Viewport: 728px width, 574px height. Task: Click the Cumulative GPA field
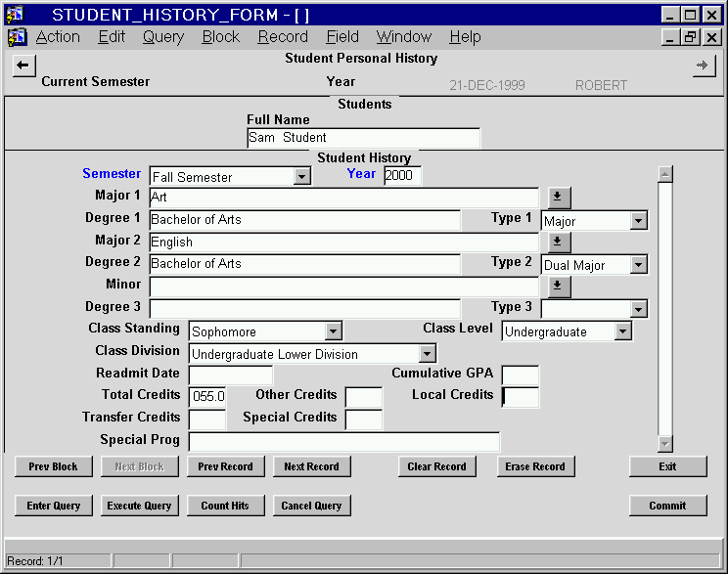click(521, 375)
